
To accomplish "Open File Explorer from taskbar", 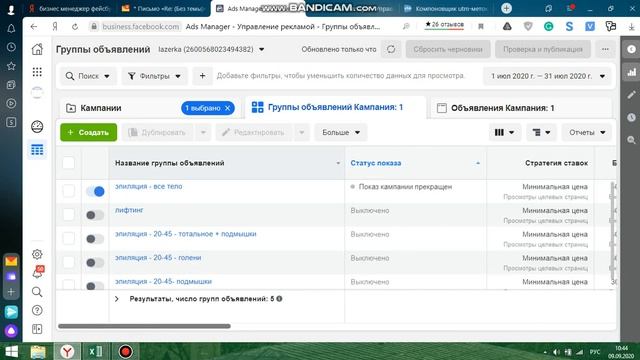I will tap(38, 351).
